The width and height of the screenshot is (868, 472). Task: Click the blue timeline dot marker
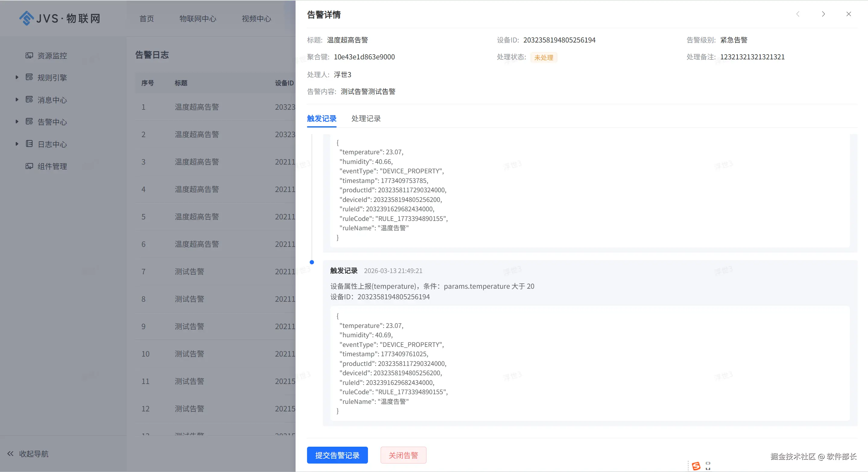click(x=312, y=262)
